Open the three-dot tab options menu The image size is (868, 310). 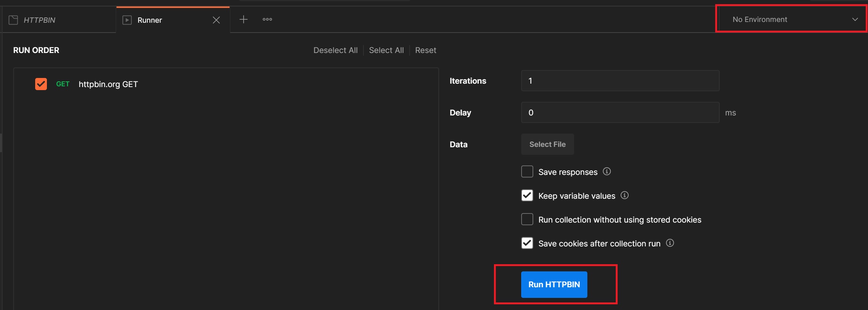coord(267,19)
